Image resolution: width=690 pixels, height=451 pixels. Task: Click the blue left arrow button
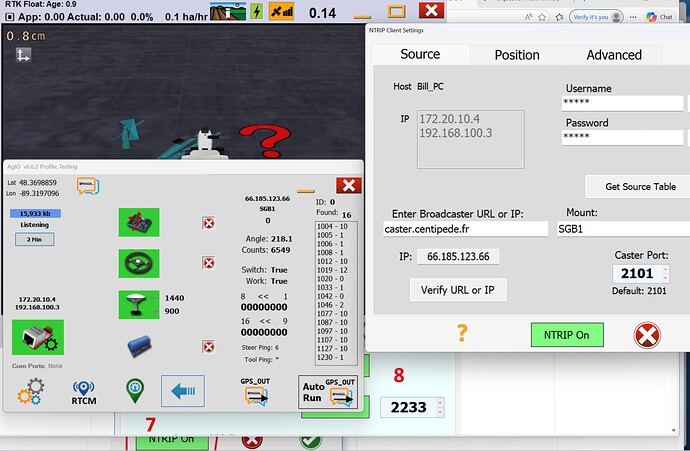tap(183, 391)
